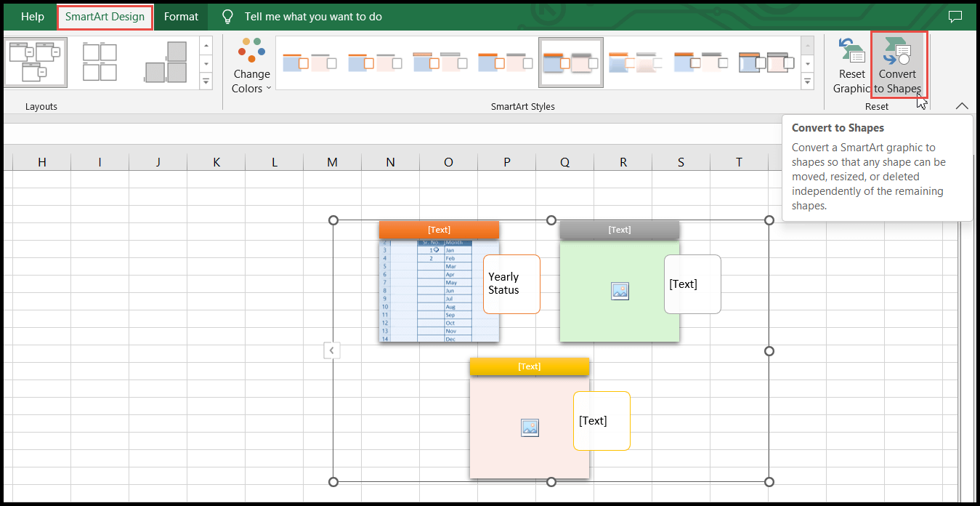Switch to the Format tab
Image resolution: width=980 pixels, height=506 pixels.
pos(181,16)
